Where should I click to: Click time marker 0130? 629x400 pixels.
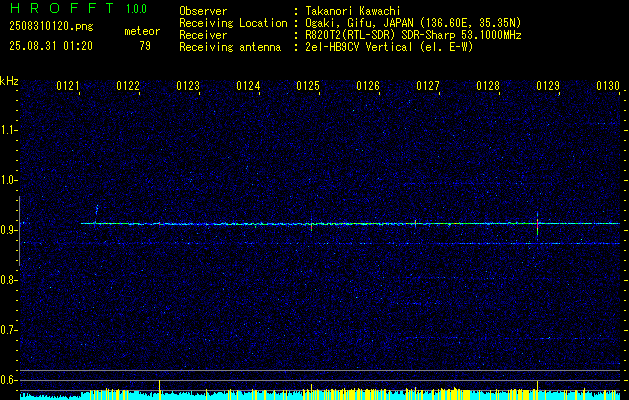tap(608, 85)
